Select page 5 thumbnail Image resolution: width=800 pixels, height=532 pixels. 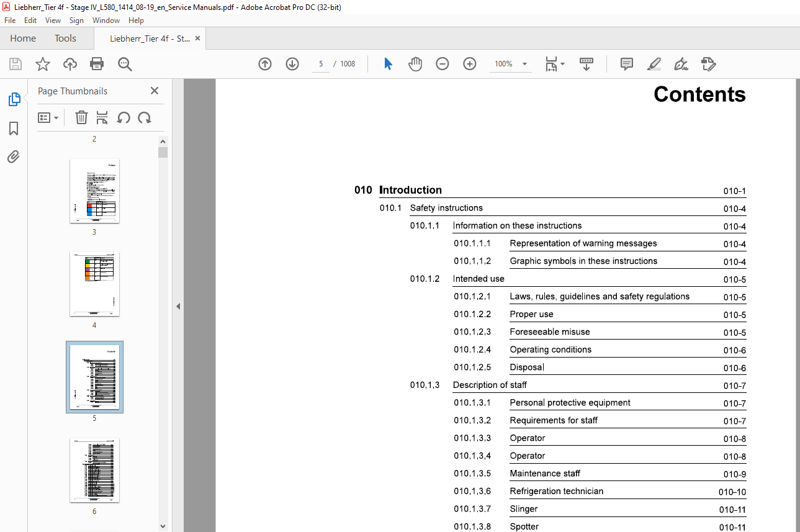94,377
